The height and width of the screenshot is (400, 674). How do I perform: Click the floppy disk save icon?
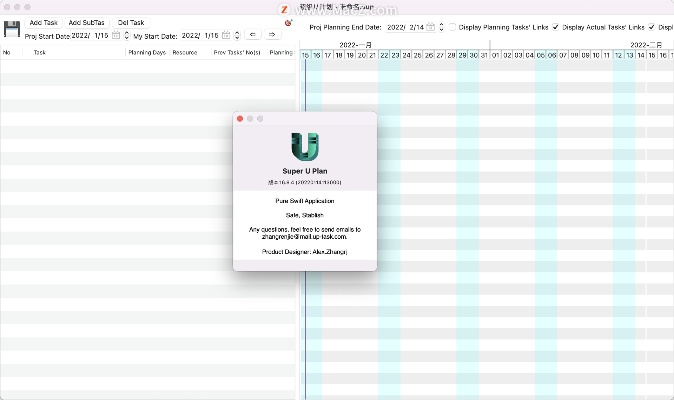click(12, 30)
